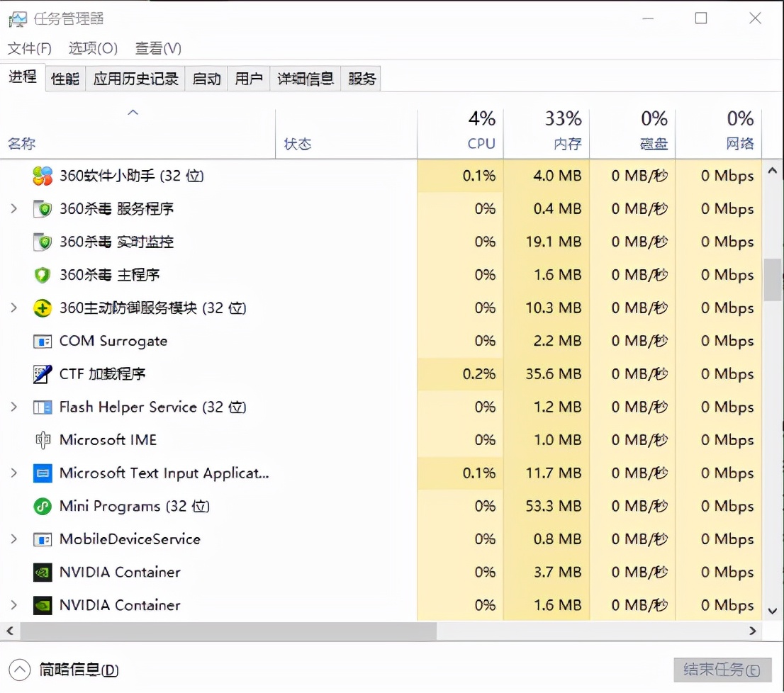
Task: Click the COM Surrogate process icon
Action: point(43,341)
